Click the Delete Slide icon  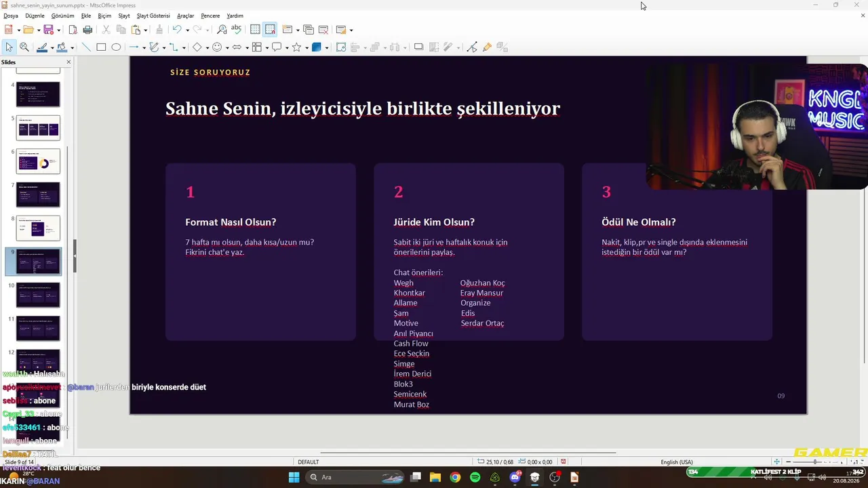pos(323,30)
